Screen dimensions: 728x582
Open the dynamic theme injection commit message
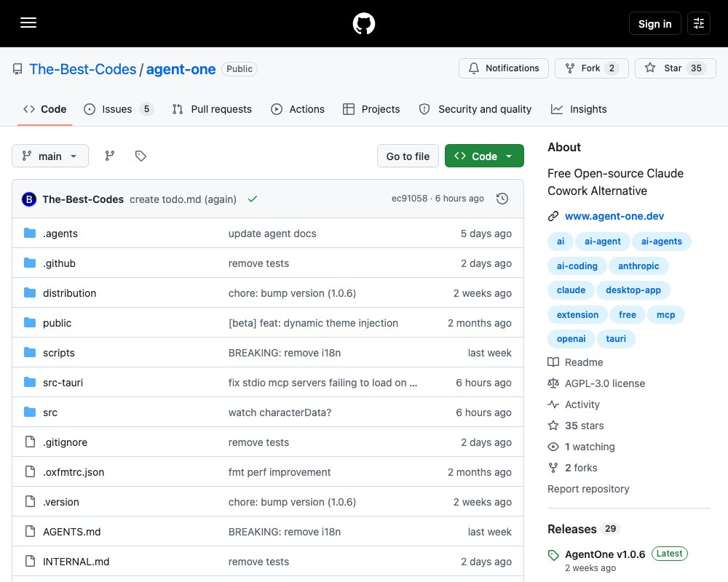[x=313, y=323]
